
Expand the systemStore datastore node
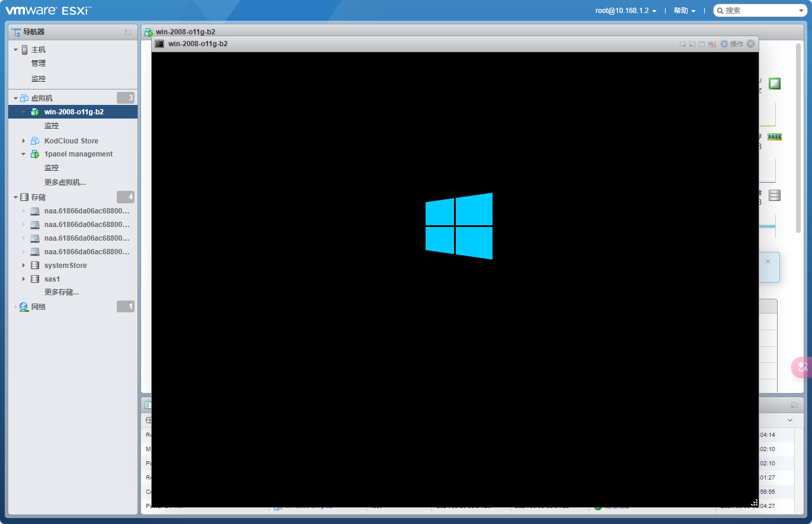(x=24, y=266)
